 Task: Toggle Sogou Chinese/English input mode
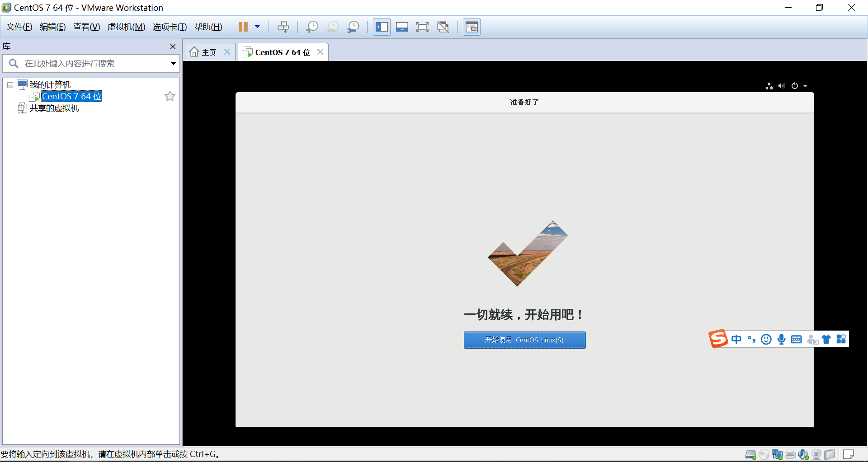[737, 339]
